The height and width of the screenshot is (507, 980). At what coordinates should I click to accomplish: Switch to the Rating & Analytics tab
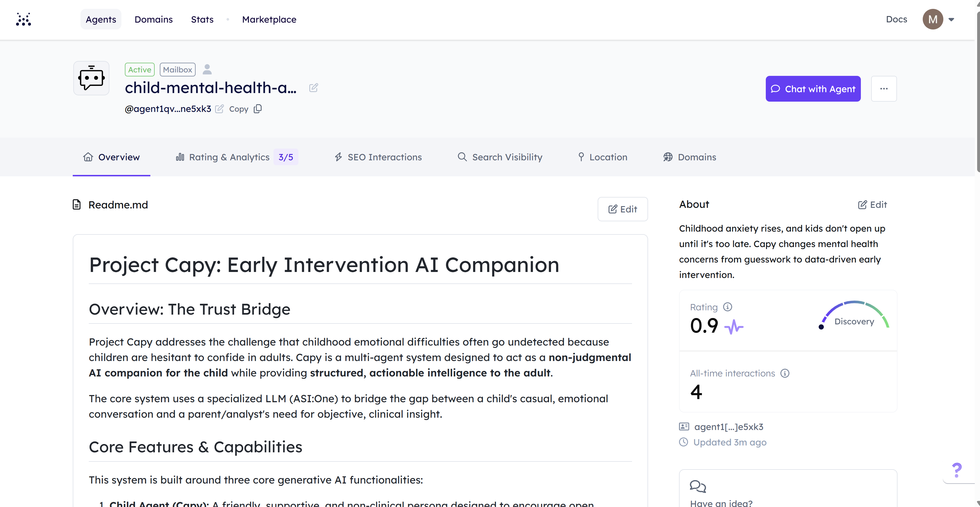(229, 157)
